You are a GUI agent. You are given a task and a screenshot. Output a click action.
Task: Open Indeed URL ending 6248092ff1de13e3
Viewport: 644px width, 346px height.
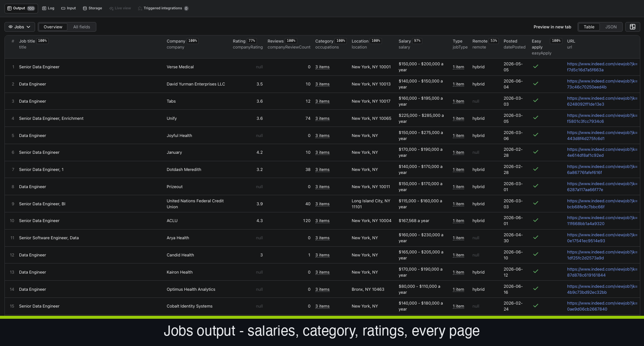pos(602,101)
